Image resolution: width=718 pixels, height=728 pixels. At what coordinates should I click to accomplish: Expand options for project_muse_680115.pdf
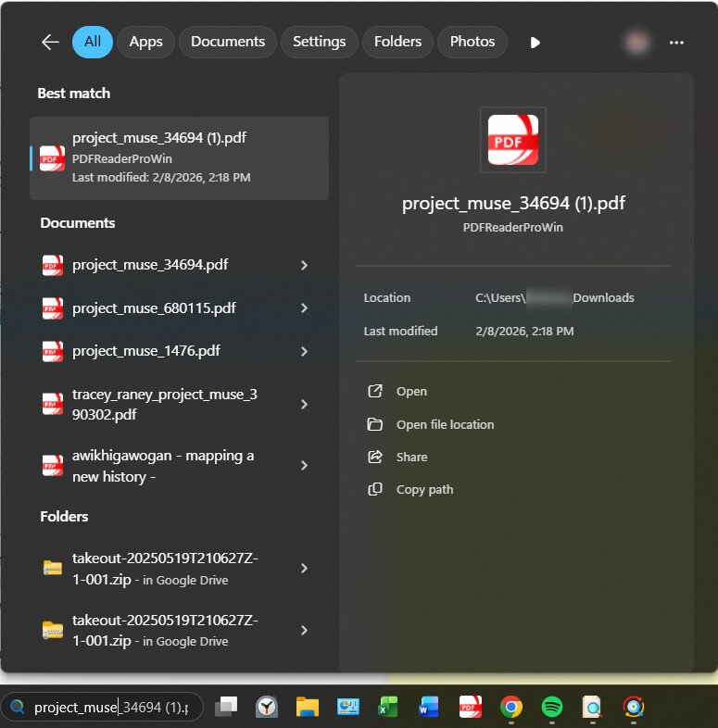tap(304, 308)
